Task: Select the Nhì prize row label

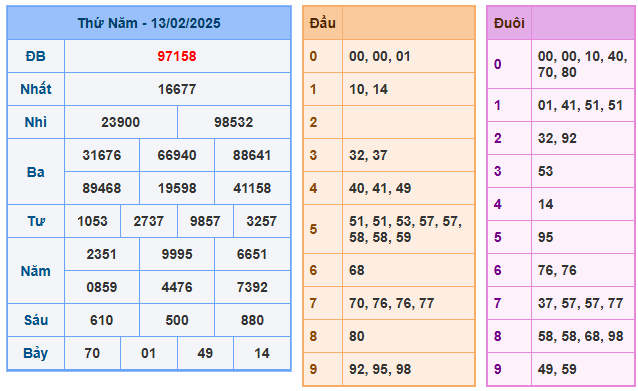Action: 36,122
